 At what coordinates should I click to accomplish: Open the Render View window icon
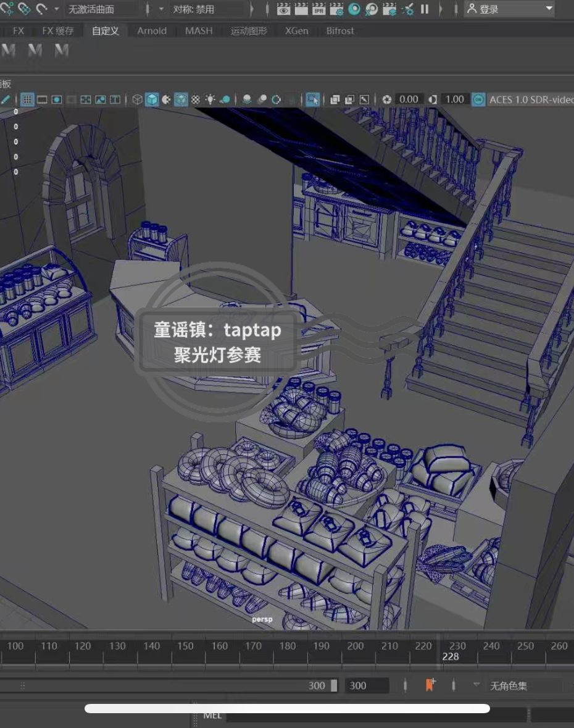pyautogui.click(x=283, y=9)
